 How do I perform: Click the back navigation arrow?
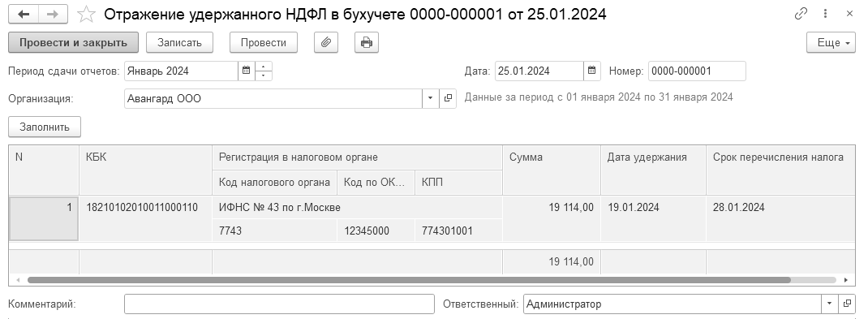click(x=24, y=15)
